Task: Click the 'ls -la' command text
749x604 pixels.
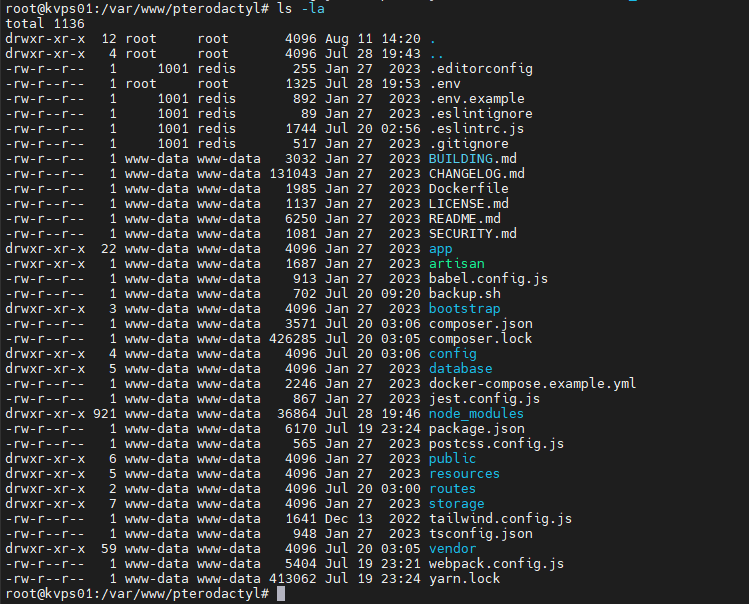Action: click(x=301, y=9)
